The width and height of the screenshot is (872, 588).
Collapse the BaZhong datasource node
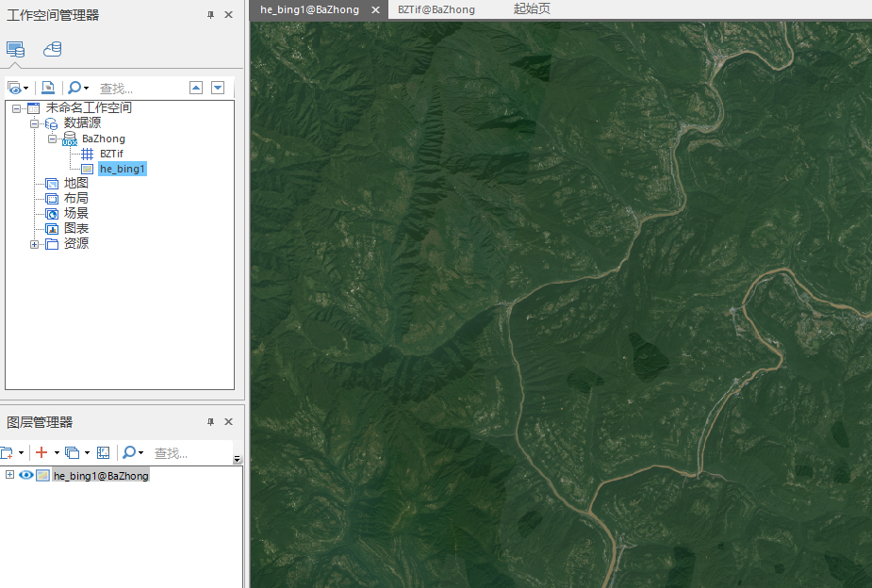pyautogui.click(x=52, y=139)
